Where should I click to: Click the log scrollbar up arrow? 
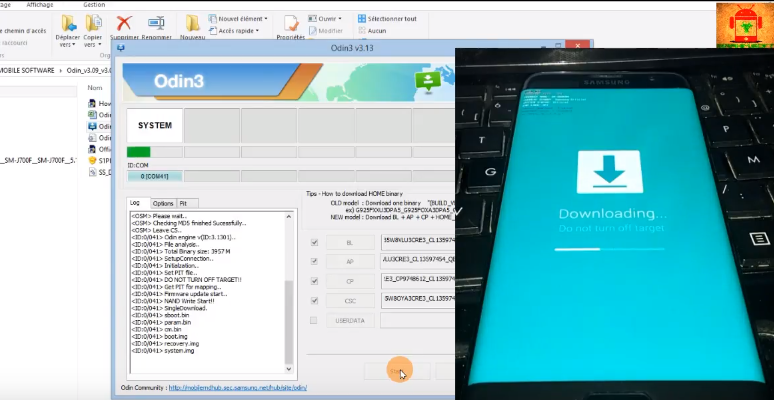point(289,216)
